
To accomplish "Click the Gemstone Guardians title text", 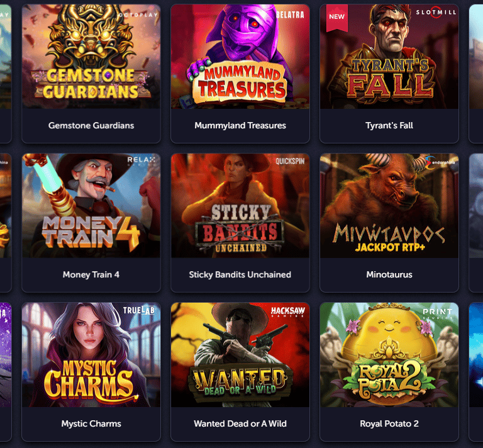I will pos(91,125).
